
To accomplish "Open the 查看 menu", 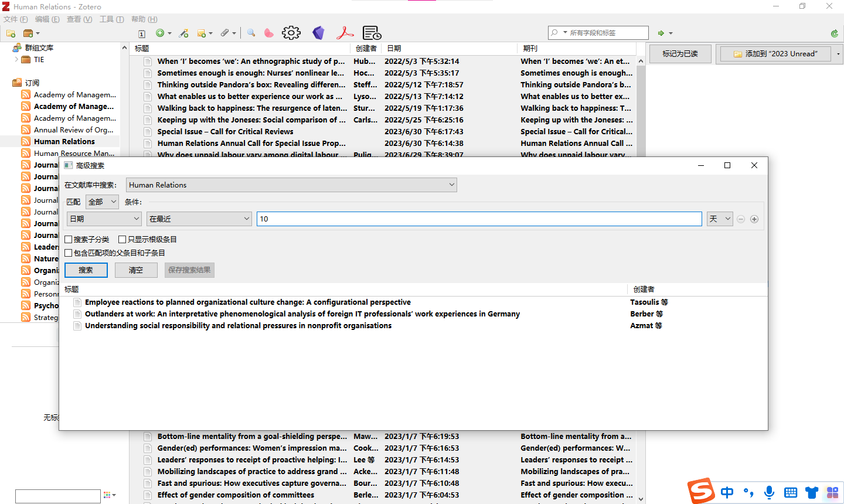I will point(80,19).
